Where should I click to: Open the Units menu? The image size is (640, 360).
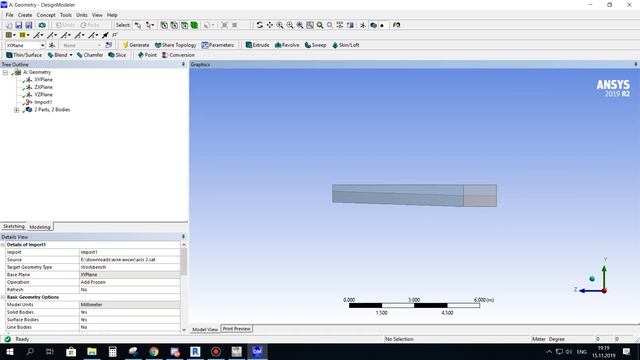pos(82,15)
